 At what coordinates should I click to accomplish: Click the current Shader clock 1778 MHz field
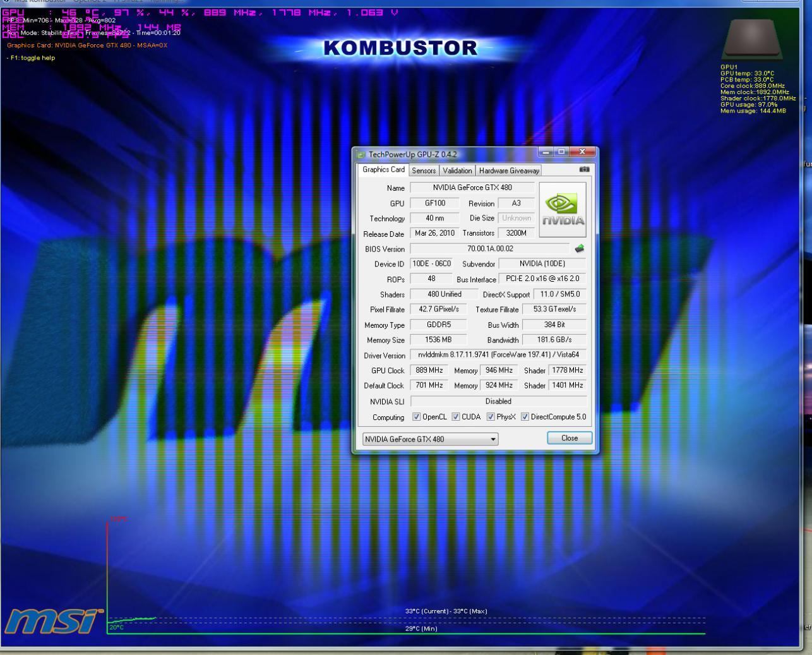click(568, 370)
